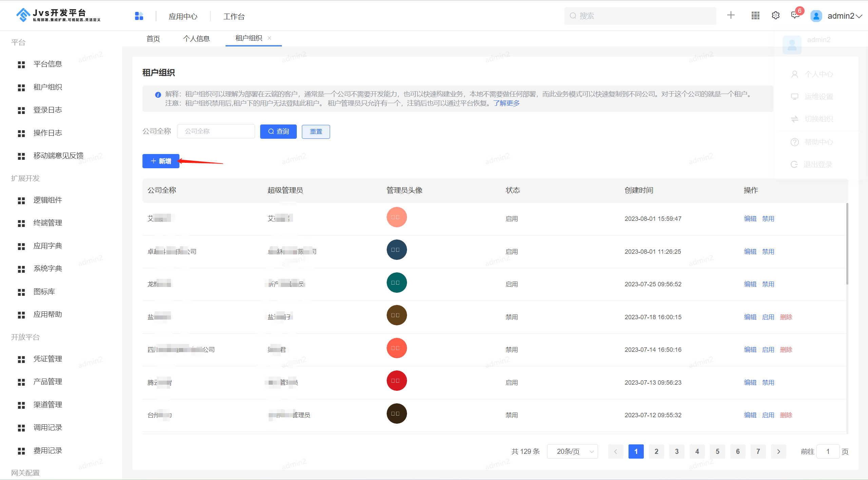
Task: Click the 查询 search button
Action: [x=278, y=132]
